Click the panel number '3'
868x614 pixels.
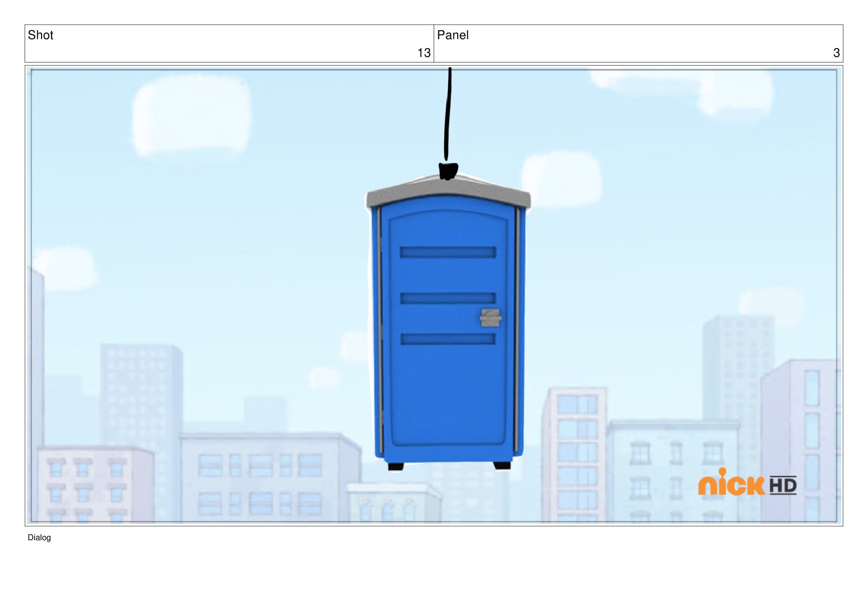pyautogui.click(x=836, y=53)
